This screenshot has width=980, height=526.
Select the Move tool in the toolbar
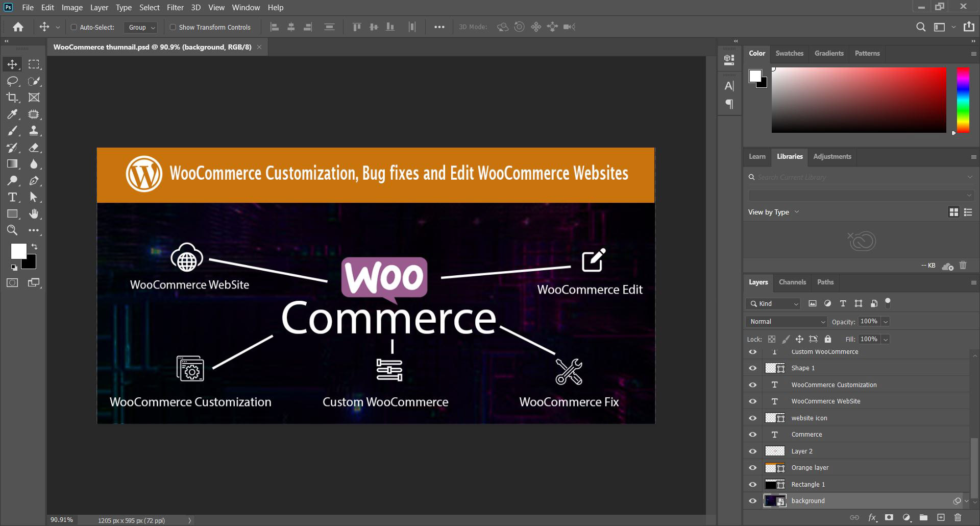coord(12,64)
